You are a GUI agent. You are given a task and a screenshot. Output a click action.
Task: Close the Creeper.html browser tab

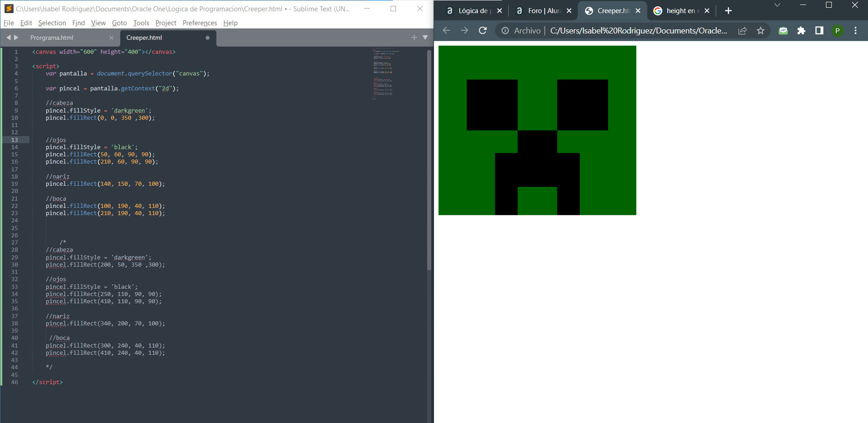pyautogui.click(x=638, y=11)
